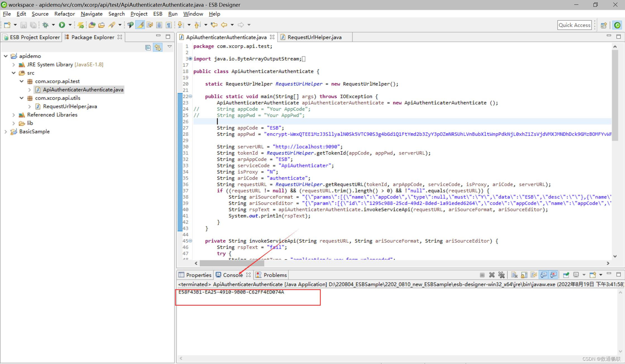Toggle Scroll Lock in Console toolbar
This screenshot has height=364, width=625.
(x=524, y=275)
